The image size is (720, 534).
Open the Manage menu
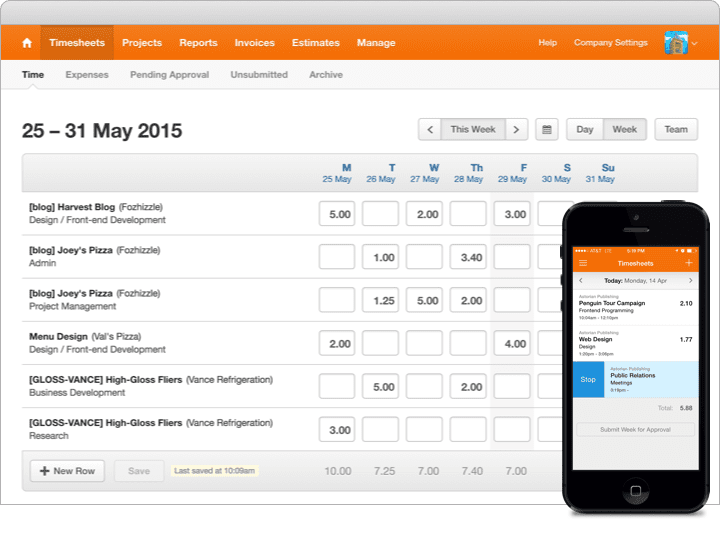pyautogui.click(x=376, y=43)
